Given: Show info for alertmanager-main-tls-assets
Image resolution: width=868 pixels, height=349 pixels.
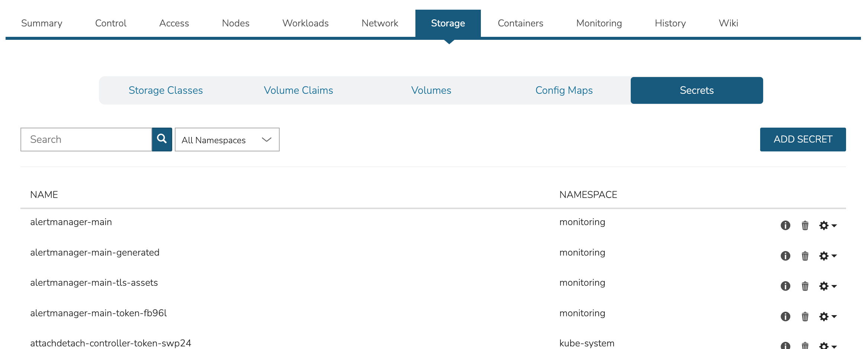Looking at the screenshot, I should point(785,286).
